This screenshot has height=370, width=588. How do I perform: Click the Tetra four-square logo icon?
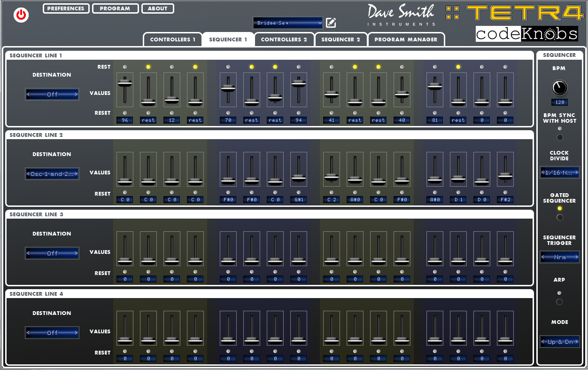453,13
